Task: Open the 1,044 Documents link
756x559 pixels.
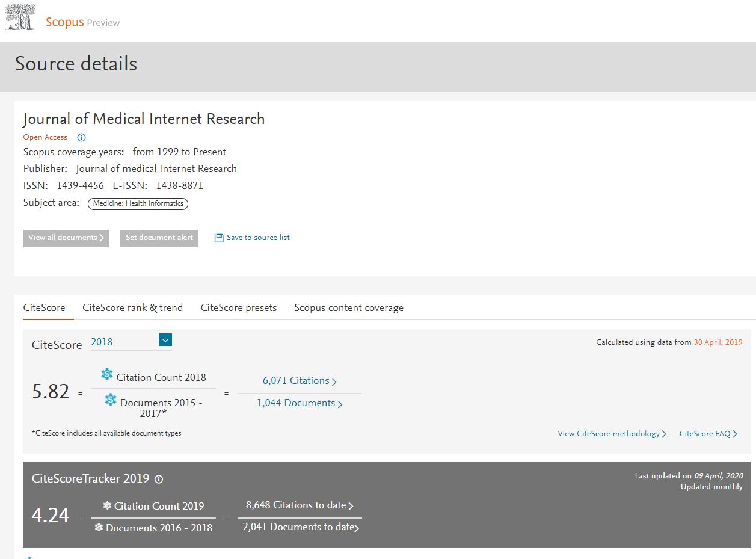Action: point(300,403)
